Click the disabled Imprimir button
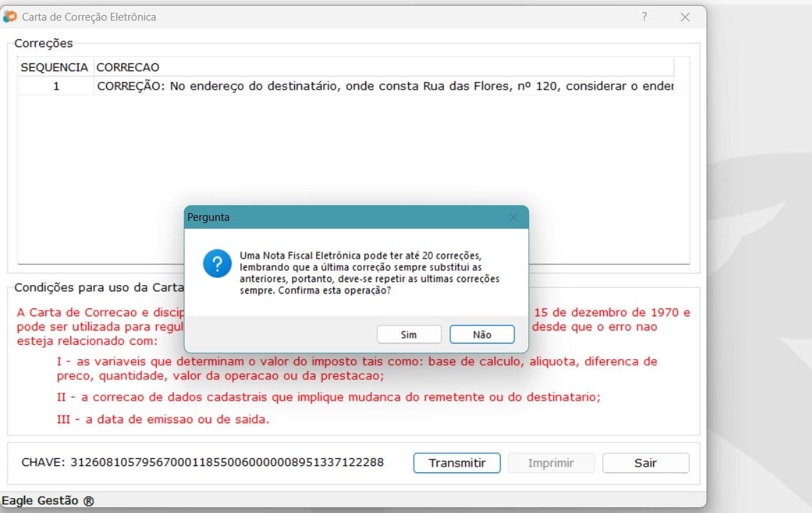 coord(551,463)
